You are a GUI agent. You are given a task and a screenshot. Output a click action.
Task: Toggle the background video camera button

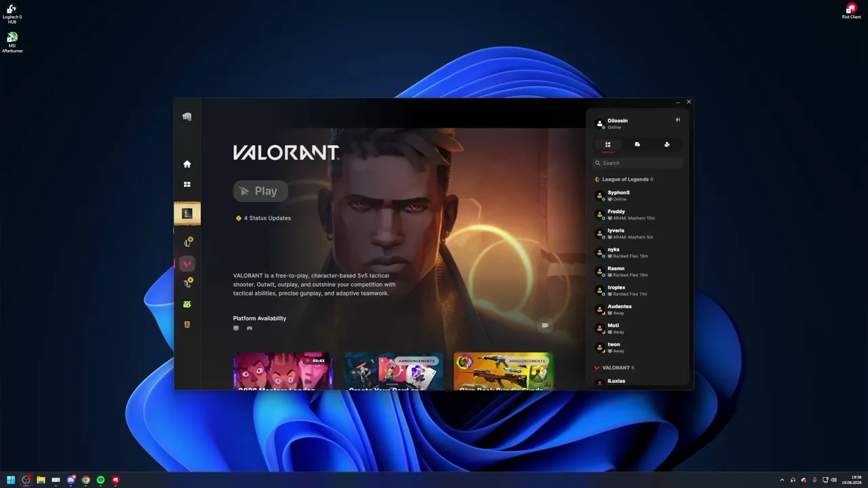tap(545, 325)
